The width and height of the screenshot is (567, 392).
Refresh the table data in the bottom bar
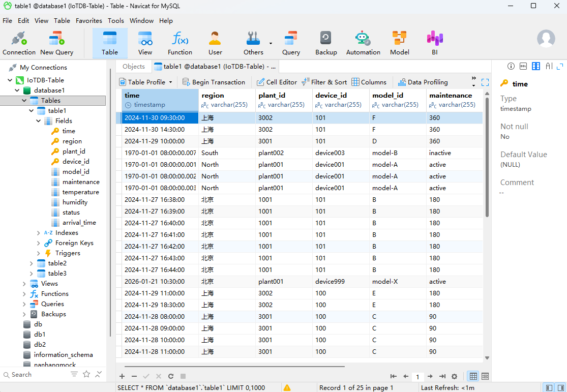pos(171,376)
